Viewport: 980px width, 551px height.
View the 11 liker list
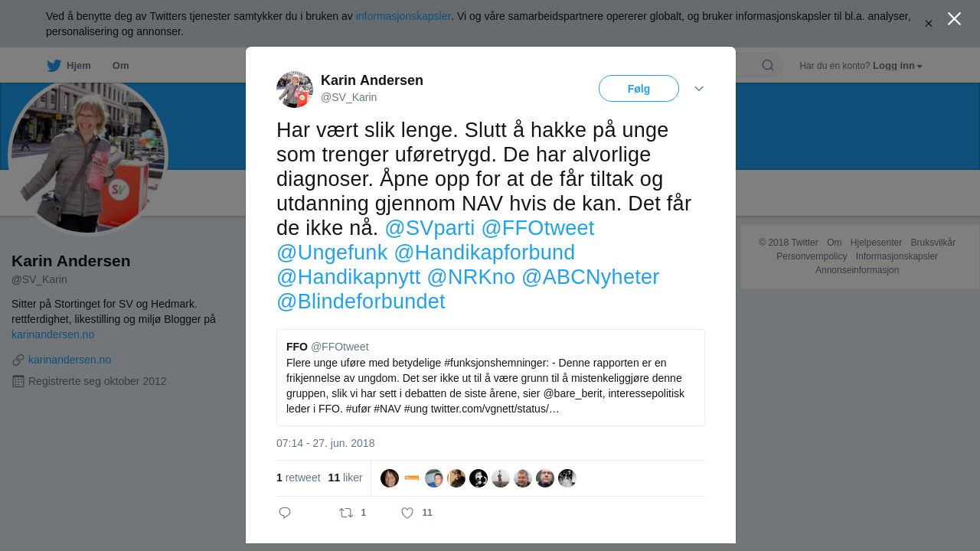pyautogui.click(x=345, y=478)
